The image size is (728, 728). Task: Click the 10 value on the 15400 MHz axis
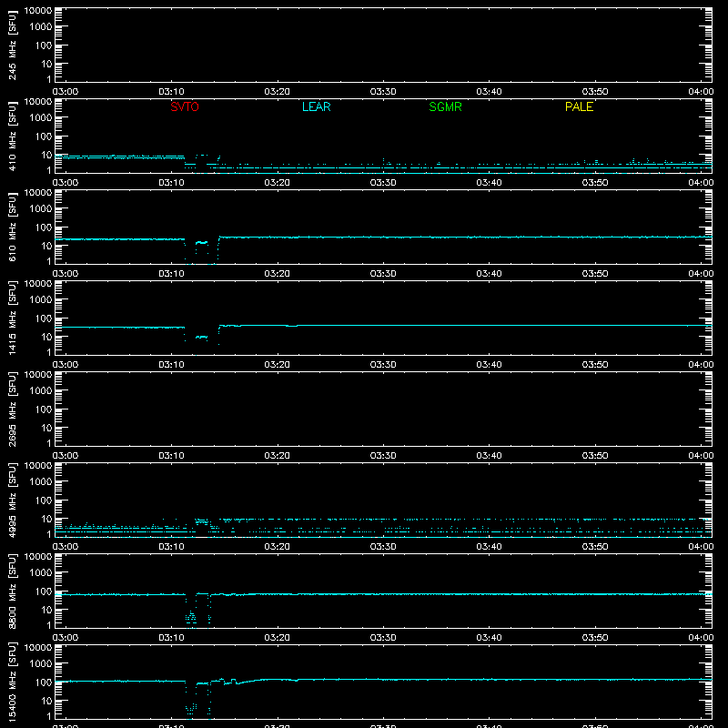46,701
